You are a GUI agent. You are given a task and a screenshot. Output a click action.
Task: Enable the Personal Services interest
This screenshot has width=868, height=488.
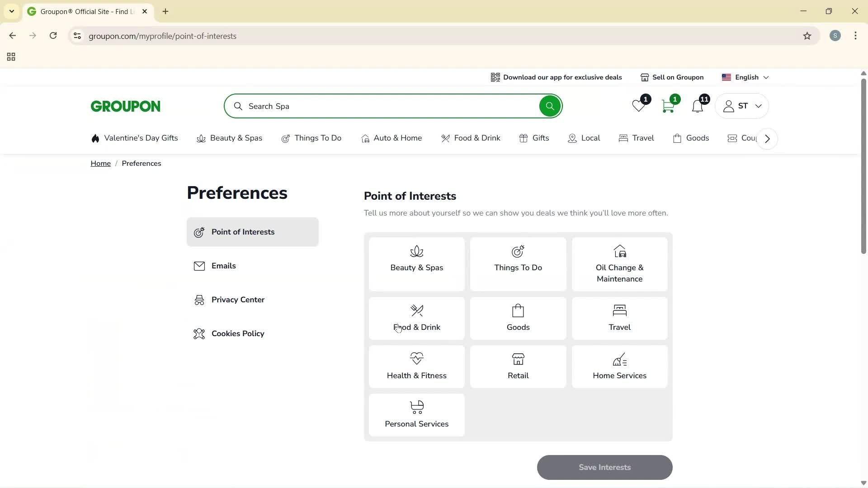(416, 414)
